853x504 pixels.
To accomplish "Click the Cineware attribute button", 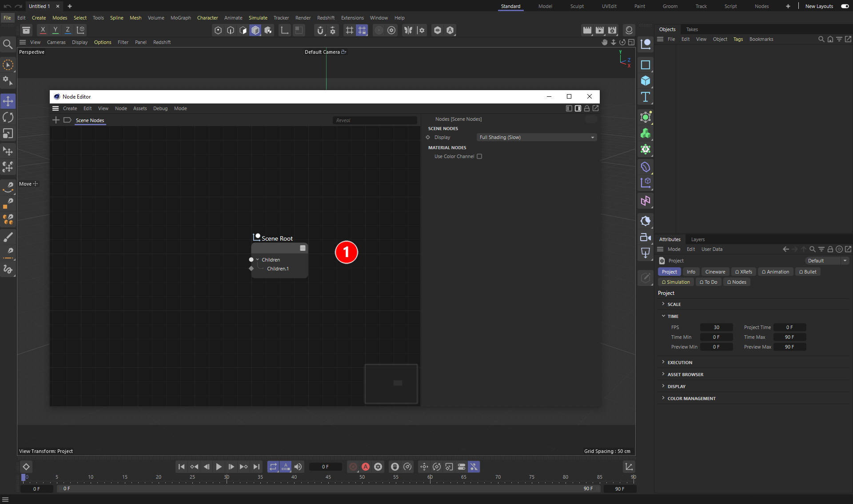I will [715, 272].
